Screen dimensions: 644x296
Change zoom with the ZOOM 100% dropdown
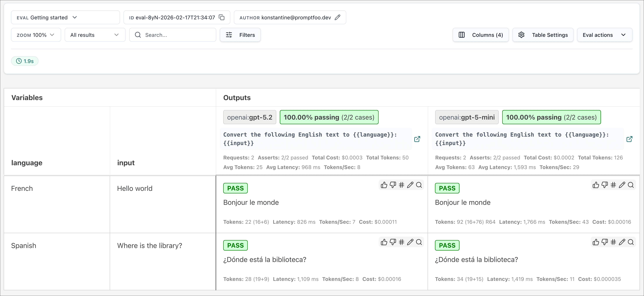click(35, 35)
